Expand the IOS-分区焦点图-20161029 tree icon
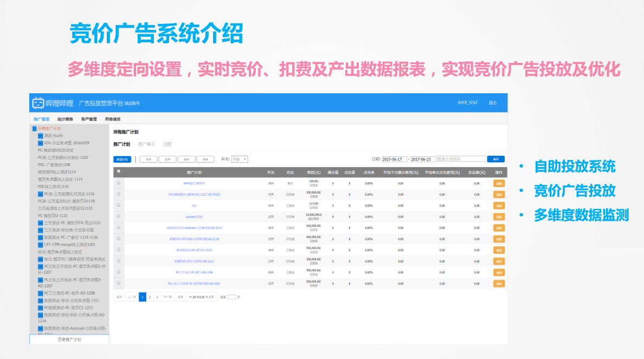This screenshot has width=644, height=359. [41, 143]
